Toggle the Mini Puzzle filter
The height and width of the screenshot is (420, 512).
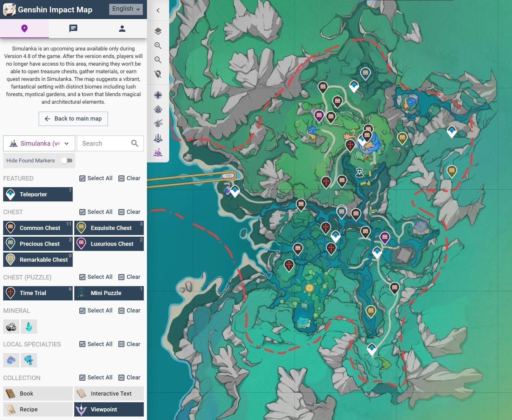pyautogui.click(x=109, y=293)
